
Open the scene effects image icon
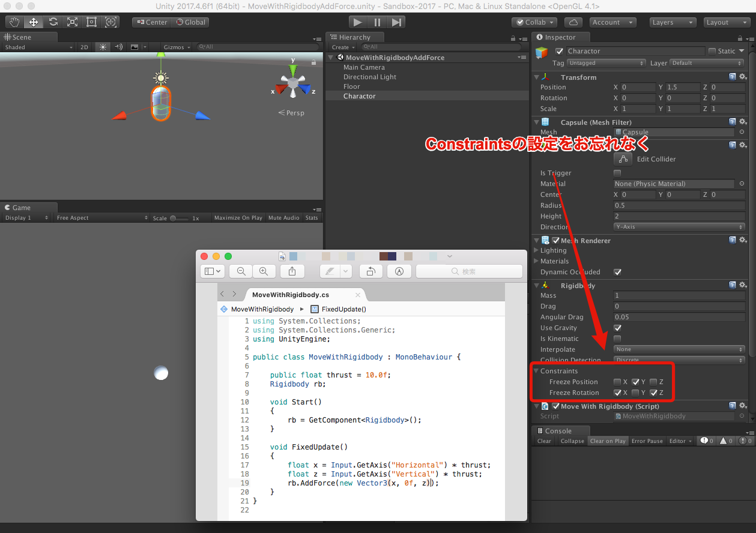pyautogui.click(x=135, y=47)
